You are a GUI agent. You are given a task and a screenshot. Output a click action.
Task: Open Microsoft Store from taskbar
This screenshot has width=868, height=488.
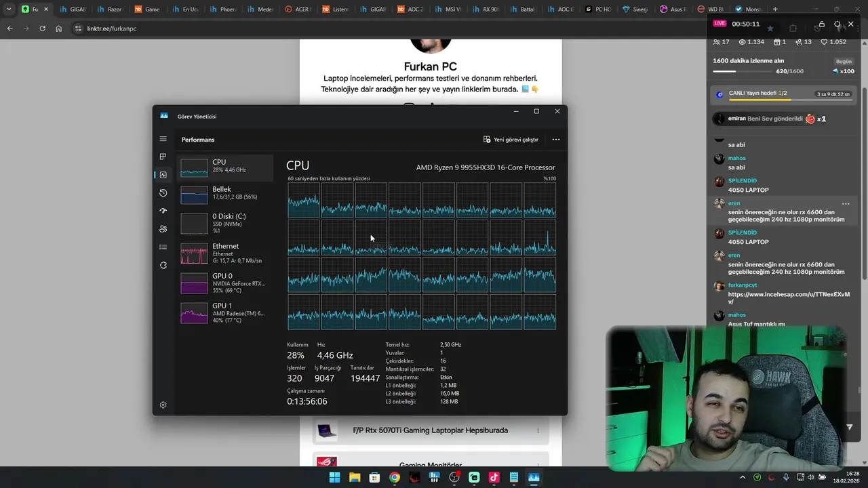pos(374,477)
